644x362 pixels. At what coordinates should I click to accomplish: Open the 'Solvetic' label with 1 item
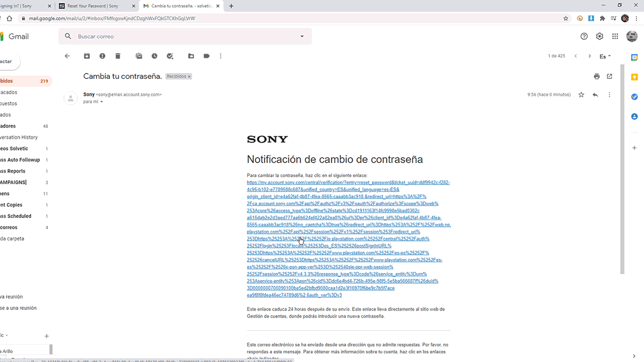coord(25,149)
